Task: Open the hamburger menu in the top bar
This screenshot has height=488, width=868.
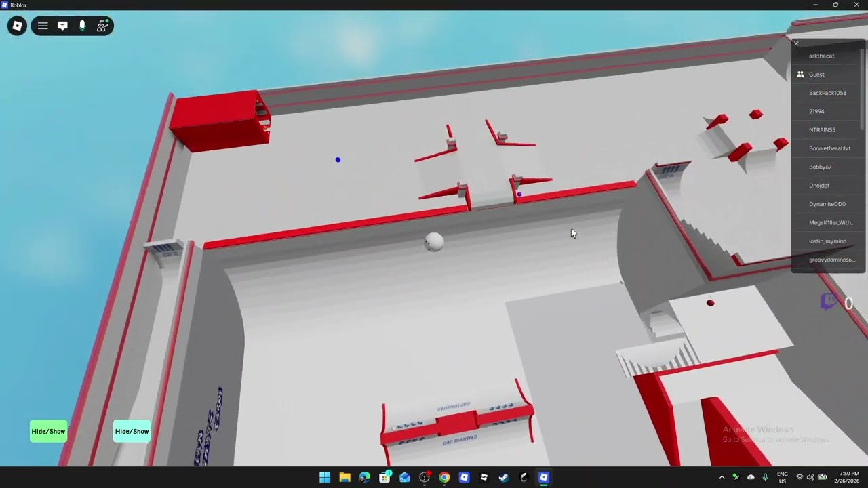Action: tap(43, 26)
